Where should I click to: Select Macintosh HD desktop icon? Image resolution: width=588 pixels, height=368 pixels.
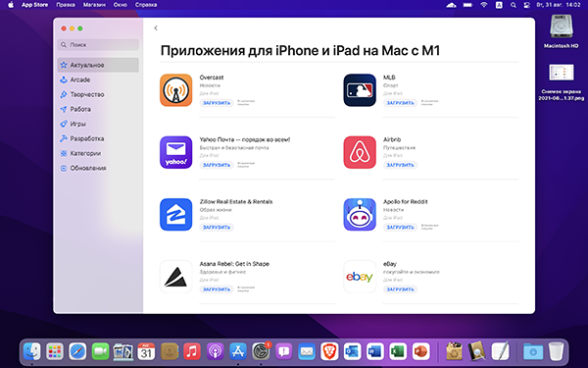pos(561,32)
